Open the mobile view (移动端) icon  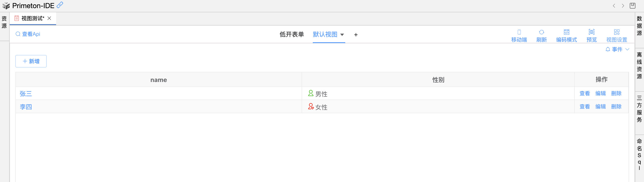coord(519,32)
